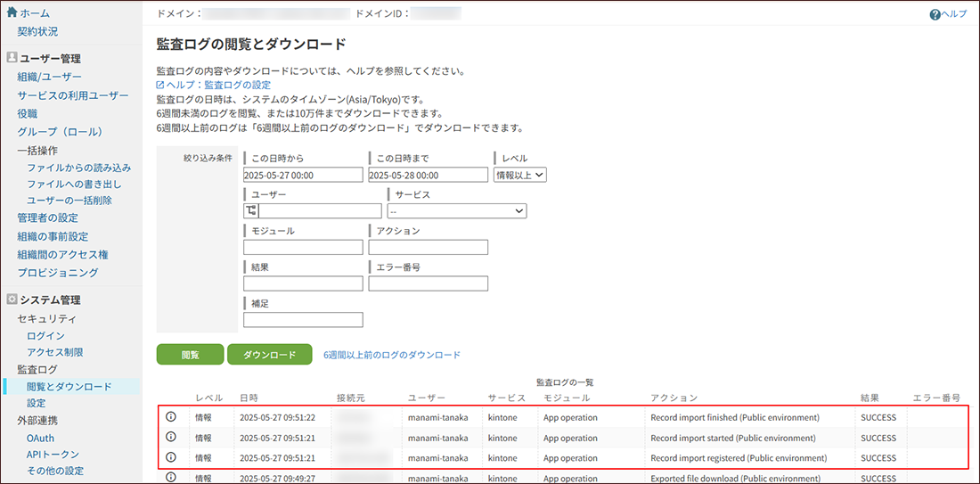Select 組織/ユーザー in the sidebar
Screen dimensions: 980x484
[x=49, y=77]
